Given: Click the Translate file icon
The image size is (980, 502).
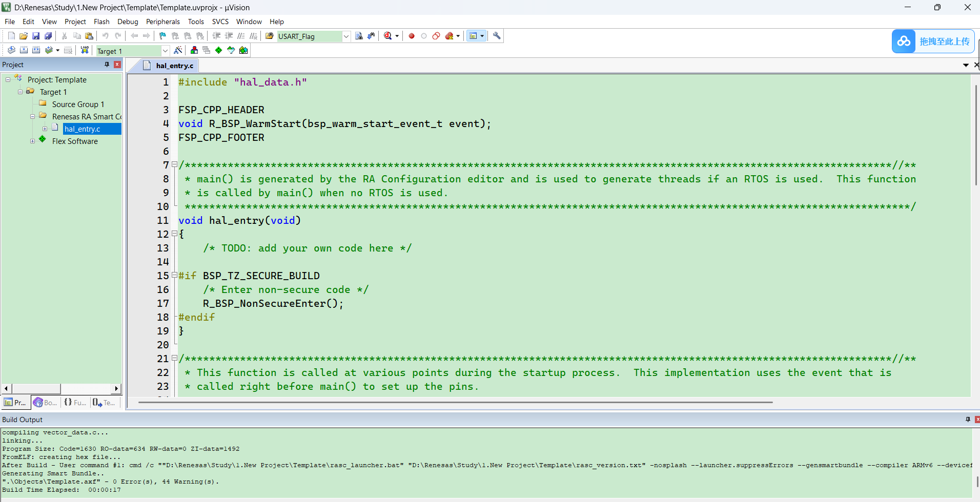Looking at the screenshot, I should (x=11, y=50).
